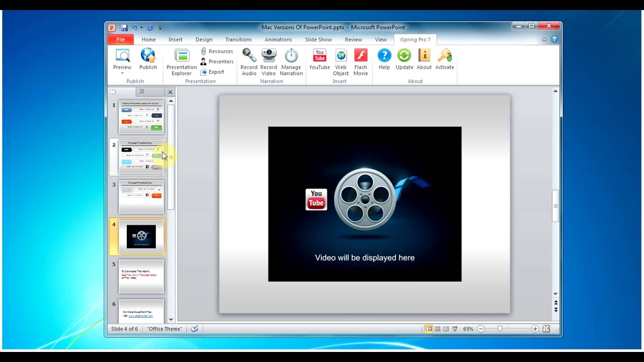This screenshot has height=362, width=644.
Task: Go to previous slide arrow
Action: [x=556, y=303]
